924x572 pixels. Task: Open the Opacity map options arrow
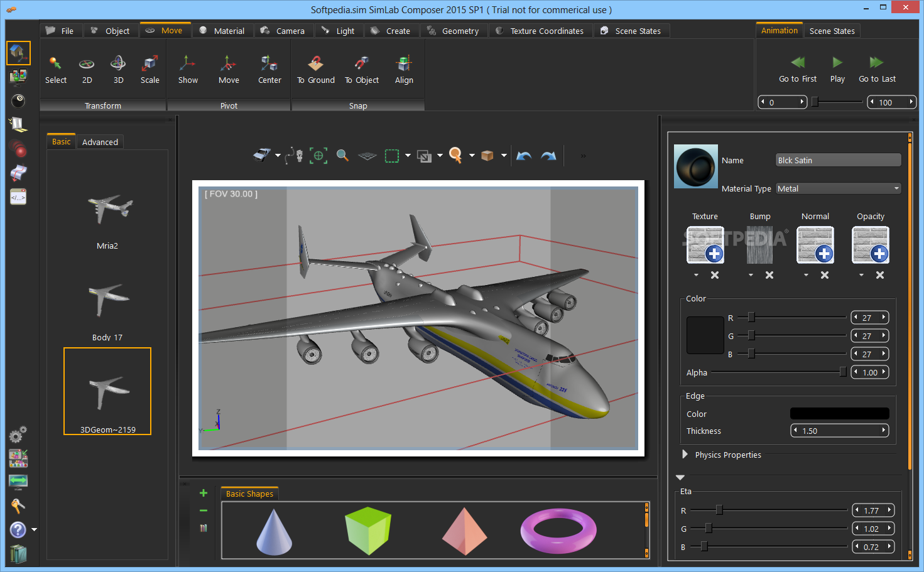coord(862,275)
